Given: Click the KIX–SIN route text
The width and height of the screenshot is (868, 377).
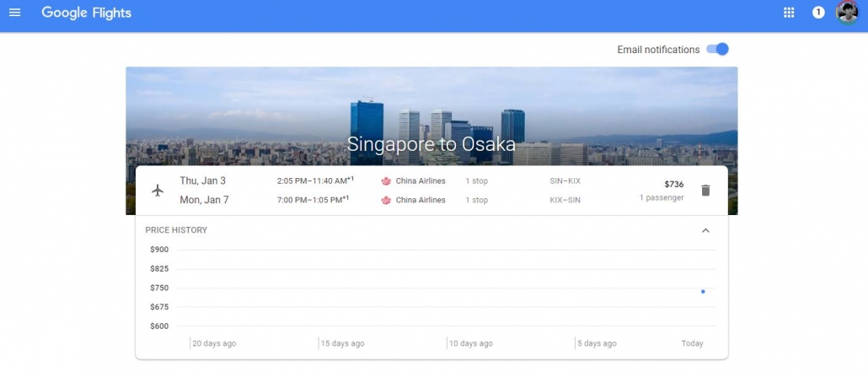Looking at the screenshot, I should coord(565,200).
